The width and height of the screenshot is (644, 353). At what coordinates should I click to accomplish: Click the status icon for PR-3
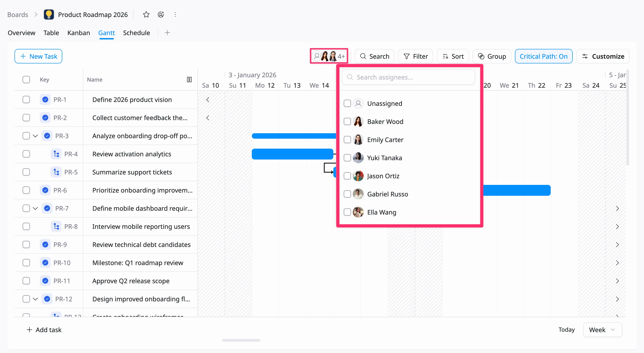click(47, 136)
